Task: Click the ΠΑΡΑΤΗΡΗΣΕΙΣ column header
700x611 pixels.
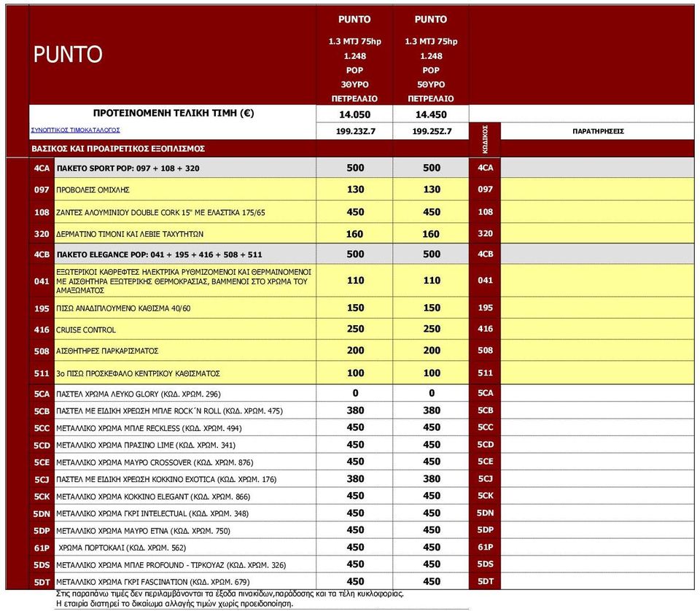Action: 598,131
